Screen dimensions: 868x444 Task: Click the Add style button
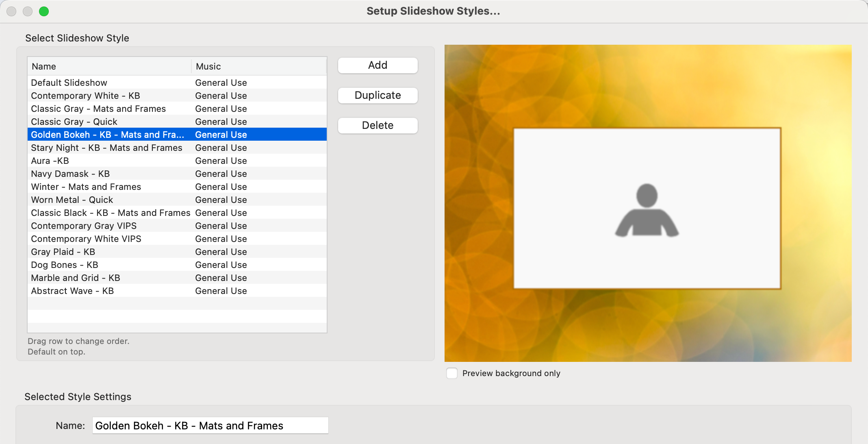pos(378,65)
